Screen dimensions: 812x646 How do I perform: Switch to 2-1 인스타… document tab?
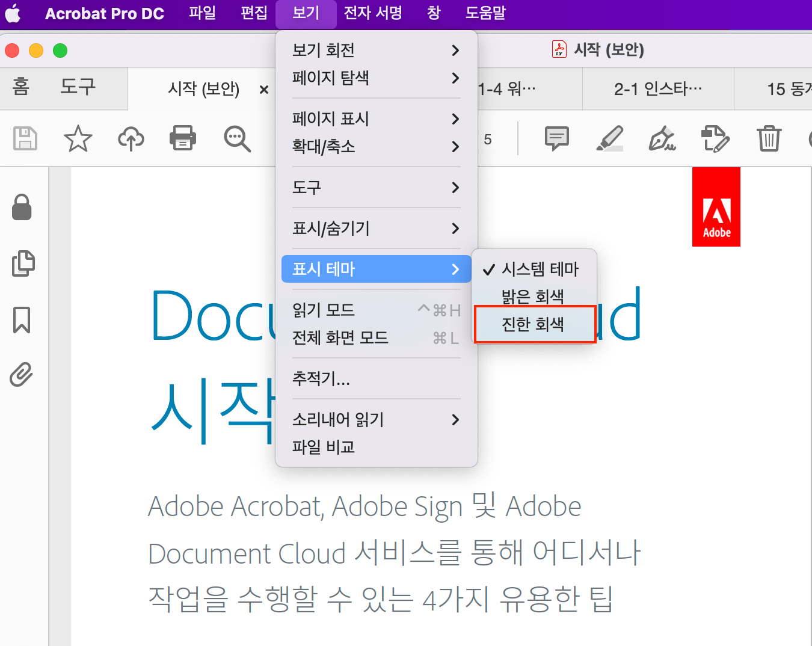pyautogui.click(x=658, y=89)
